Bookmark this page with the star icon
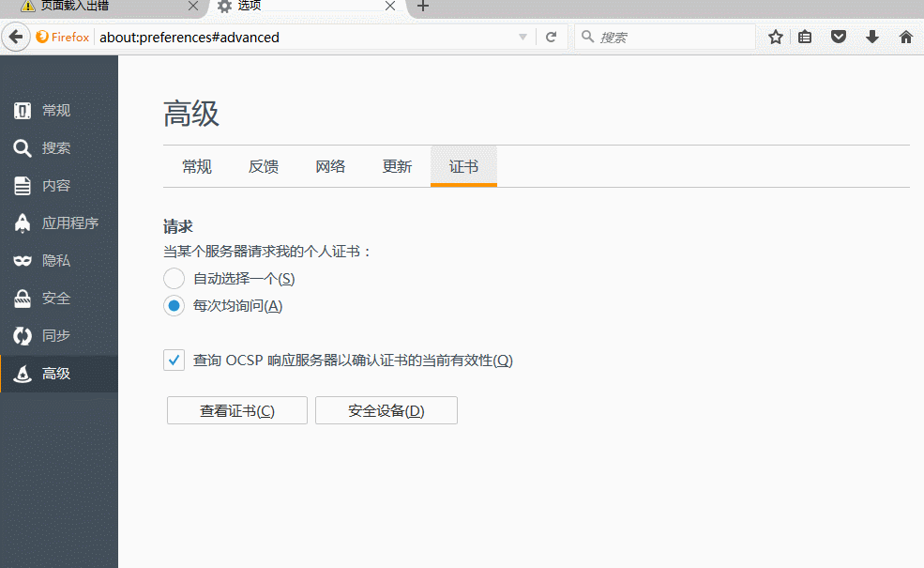Image resolution: width=924 pixels, height=568 pixels. coord(775,37)
